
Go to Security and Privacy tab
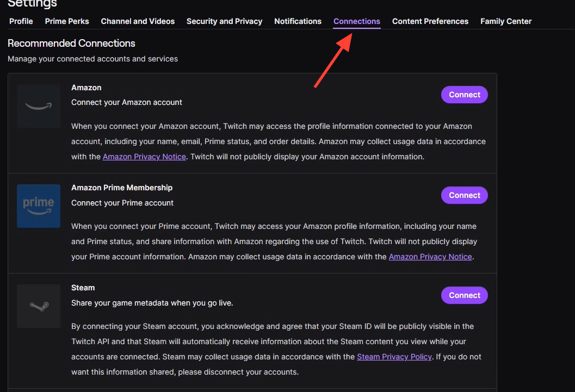pos(225,21)
